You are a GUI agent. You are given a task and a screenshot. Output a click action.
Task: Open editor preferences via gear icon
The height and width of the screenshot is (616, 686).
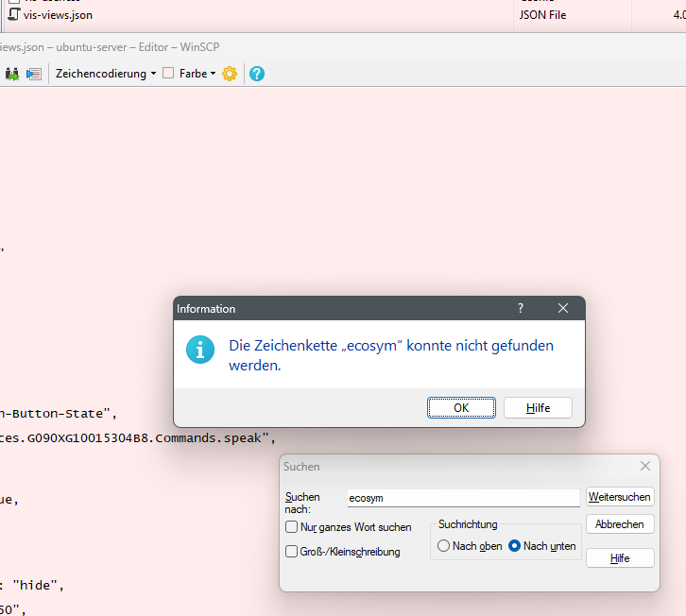point(230,74)
